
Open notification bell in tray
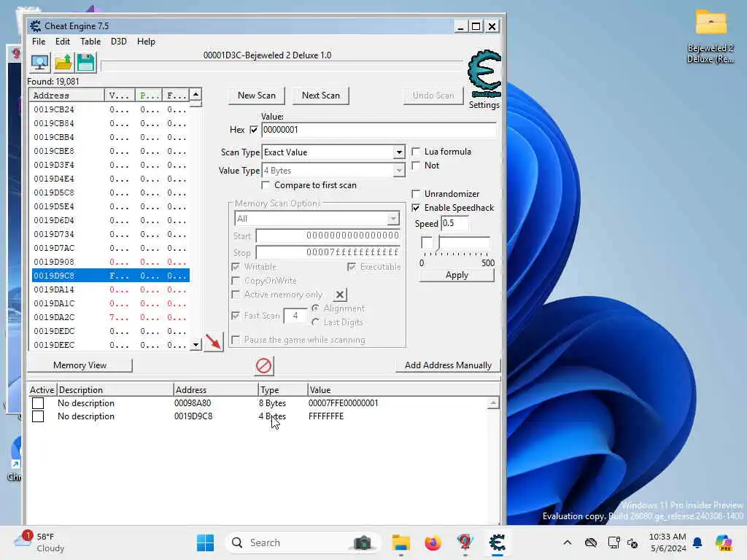(697, 542)
